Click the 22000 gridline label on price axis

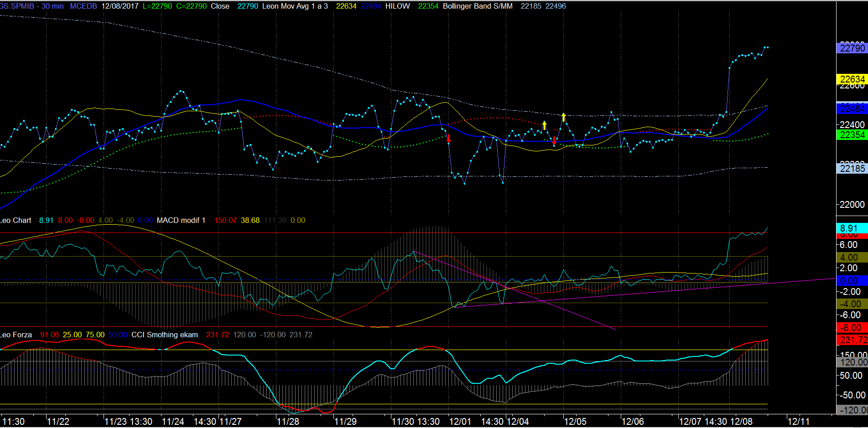tap(852, 205)
